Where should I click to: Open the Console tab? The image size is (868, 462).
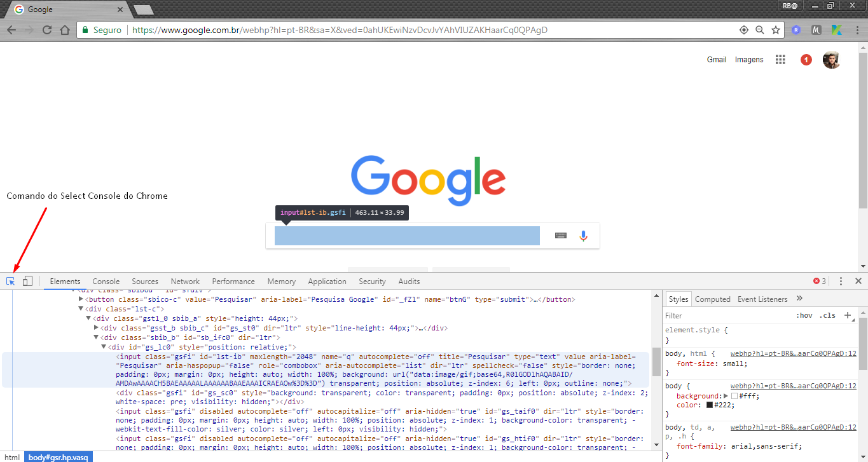(106, 282)
